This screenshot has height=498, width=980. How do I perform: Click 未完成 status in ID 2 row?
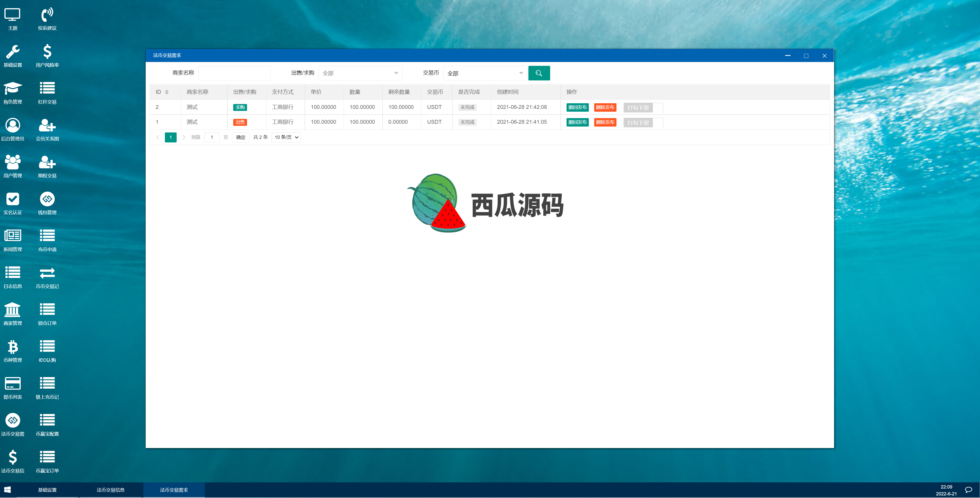click(x=467, y=107)
